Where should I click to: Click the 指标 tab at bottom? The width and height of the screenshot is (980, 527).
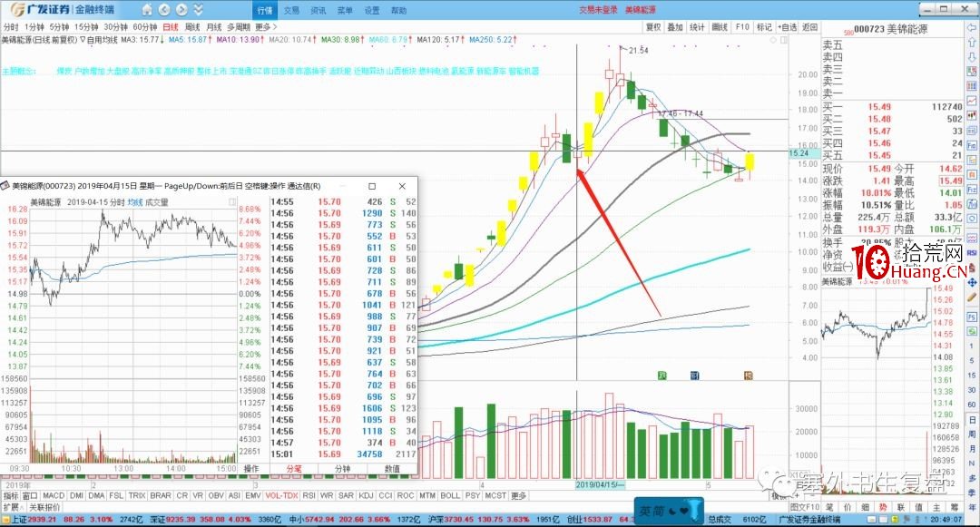(x=11, y=496)
